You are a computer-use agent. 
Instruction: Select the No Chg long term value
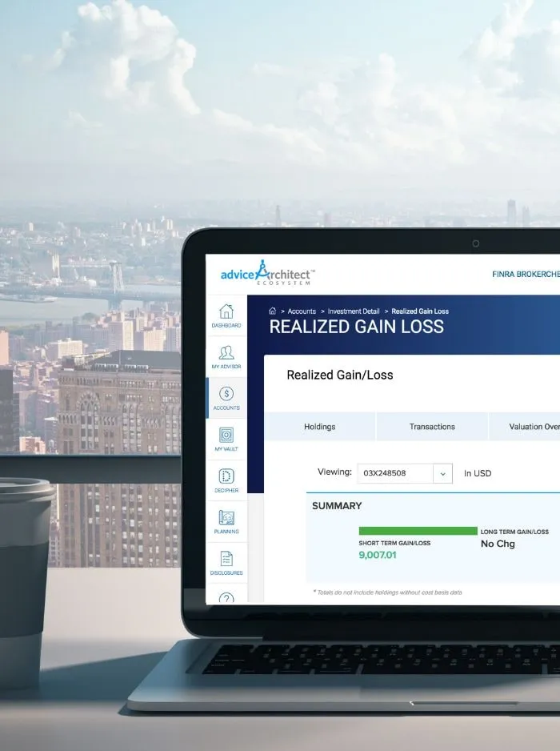(498, 544)
